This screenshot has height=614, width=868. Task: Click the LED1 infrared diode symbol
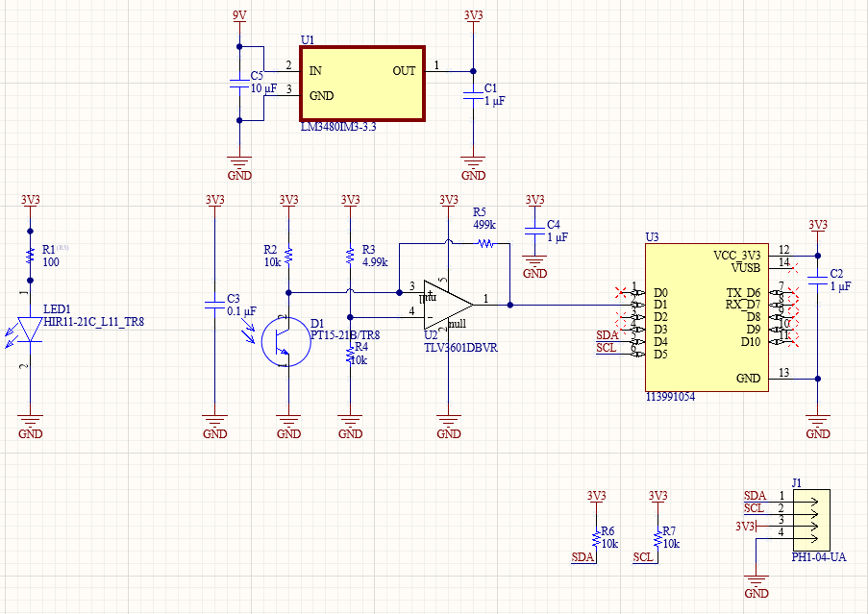point(30,330)
